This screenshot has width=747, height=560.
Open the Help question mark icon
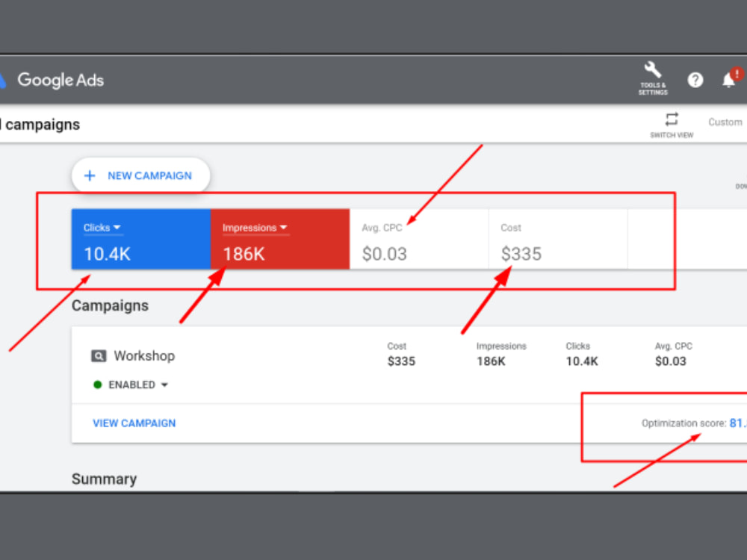point(695,80)
